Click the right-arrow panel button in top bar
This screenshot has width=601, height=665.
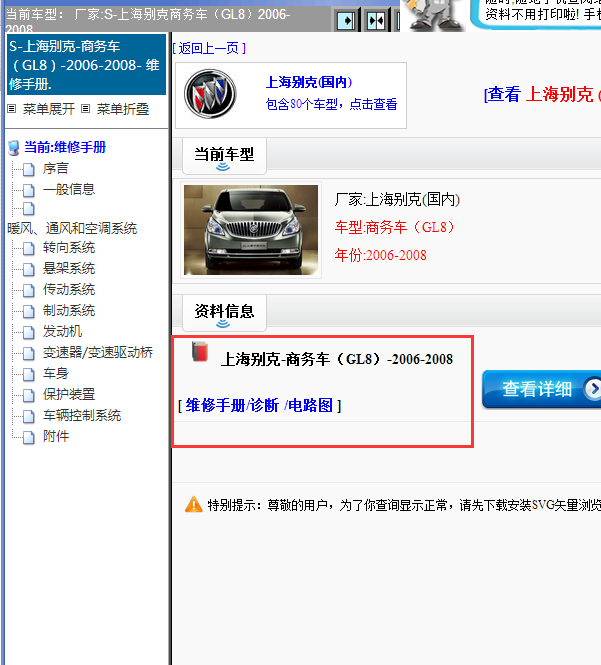[346, 20]
